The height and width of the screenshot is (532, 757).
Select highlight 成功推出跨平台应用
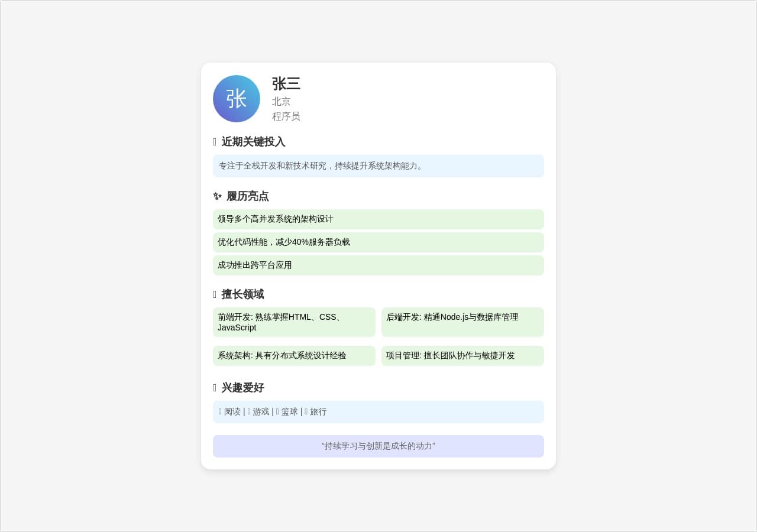point(378,265)
